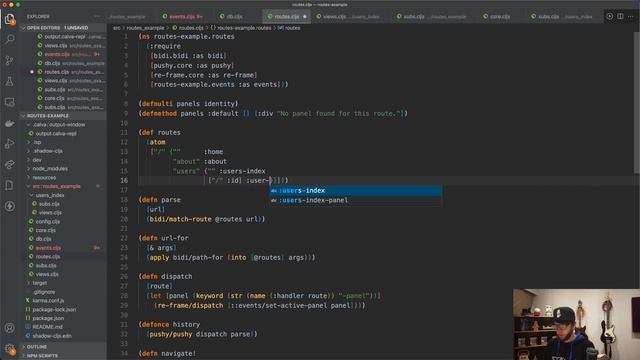Collapse the src/routes_example folder

point(56,187)
